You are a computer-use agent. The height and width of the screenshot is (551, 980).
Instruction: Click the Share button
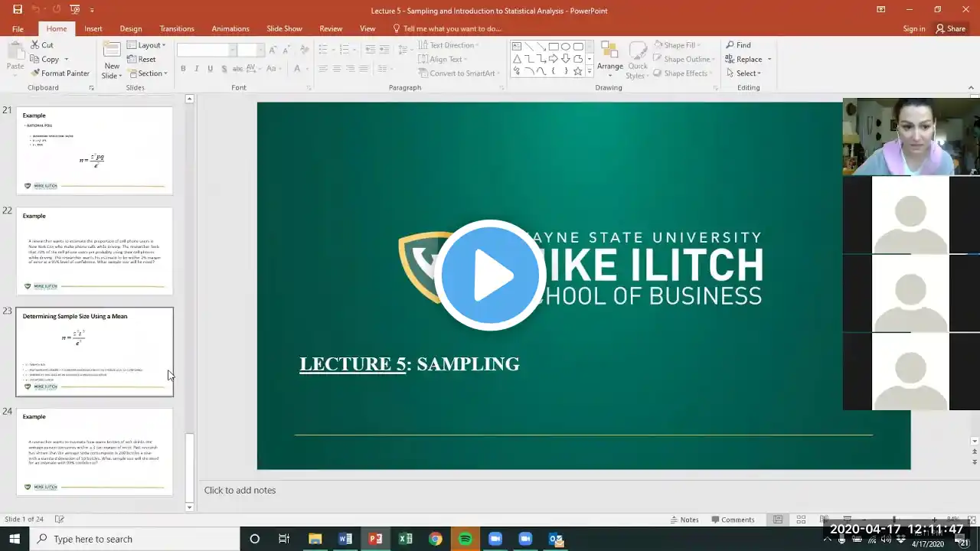[950, 28]
